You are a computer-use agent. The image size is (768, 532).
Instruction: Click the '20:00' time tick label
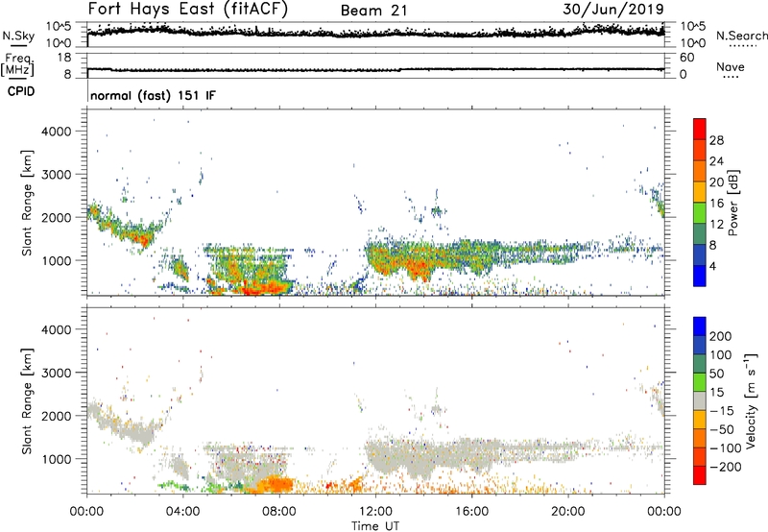[x=567, y=512]
